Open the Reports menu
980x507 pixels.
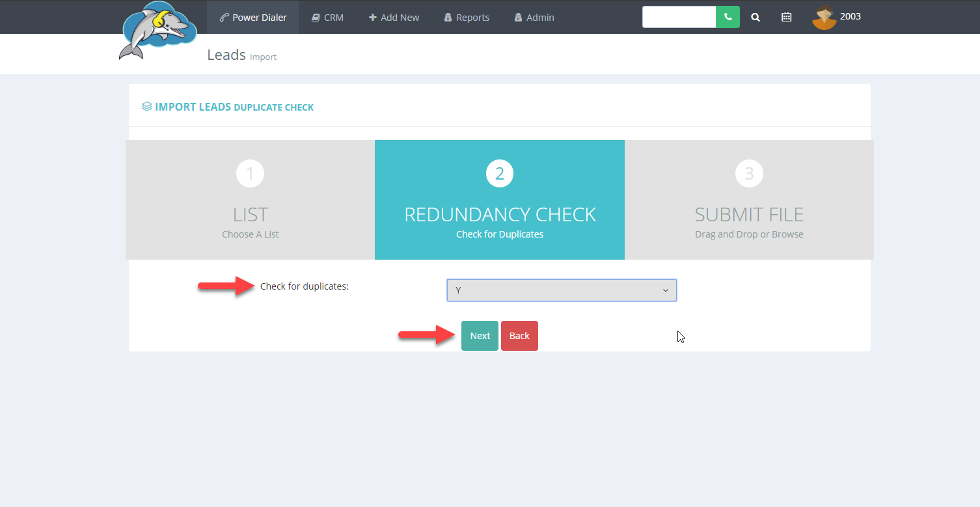(467, 17)
